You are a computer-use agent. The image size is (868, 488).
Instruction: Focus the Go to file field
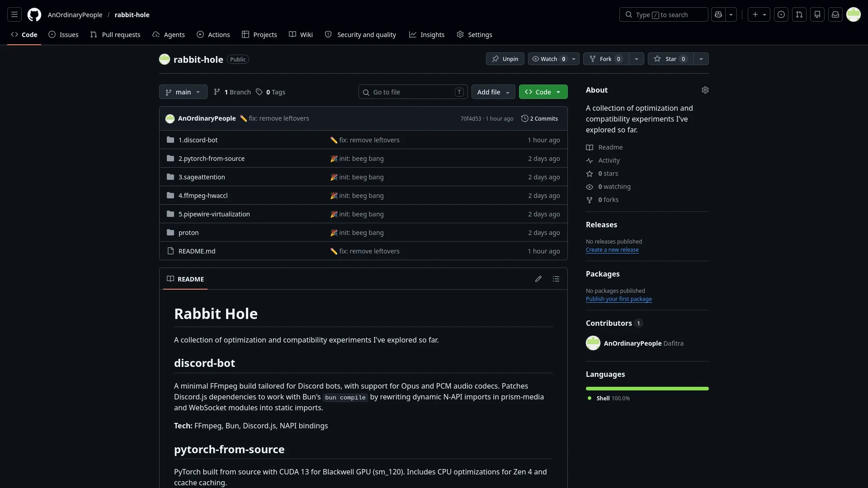(x=413, y=92)
